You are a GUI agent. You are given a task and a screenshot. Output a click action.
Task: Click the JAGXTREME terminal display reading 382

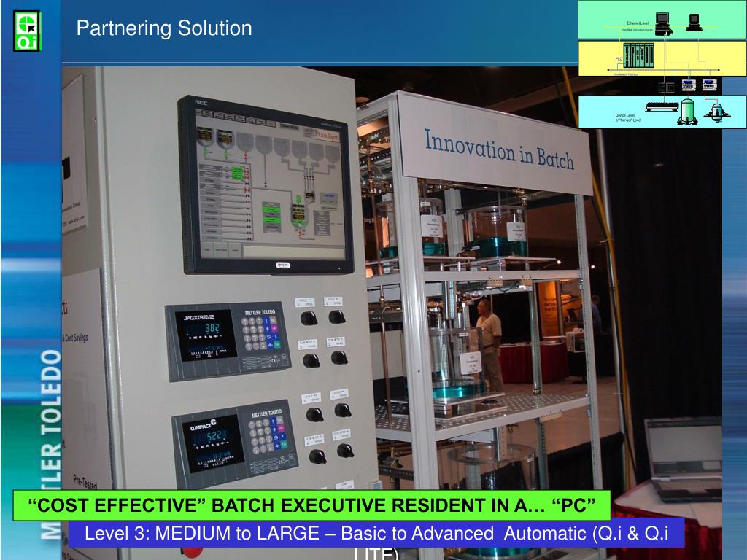205,335
